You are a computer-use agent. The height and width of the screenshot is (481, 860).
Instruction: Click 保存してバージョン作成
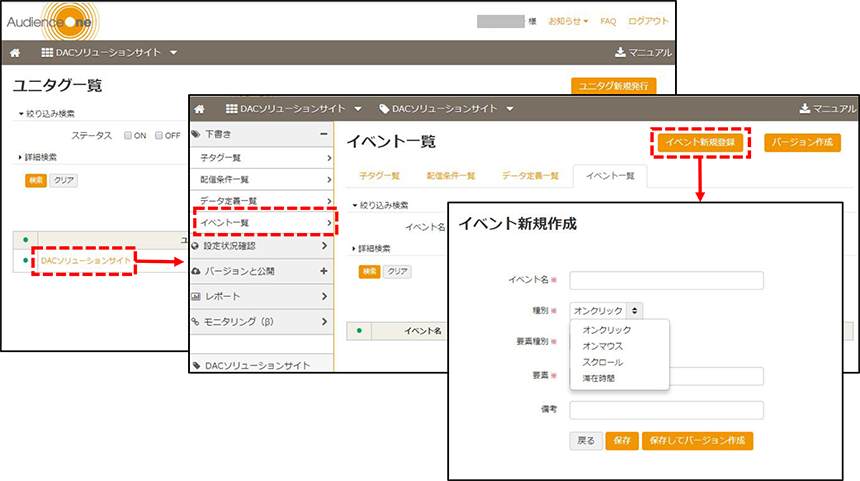tap(697, 440)
